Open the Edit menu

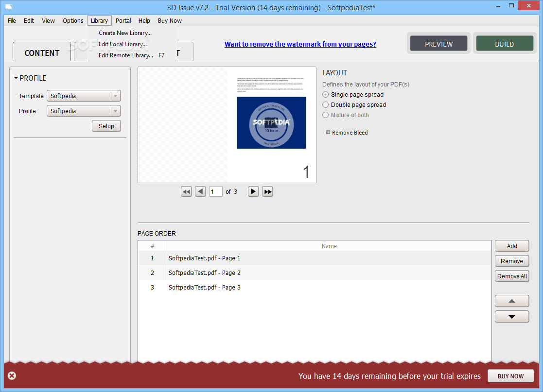29,21
